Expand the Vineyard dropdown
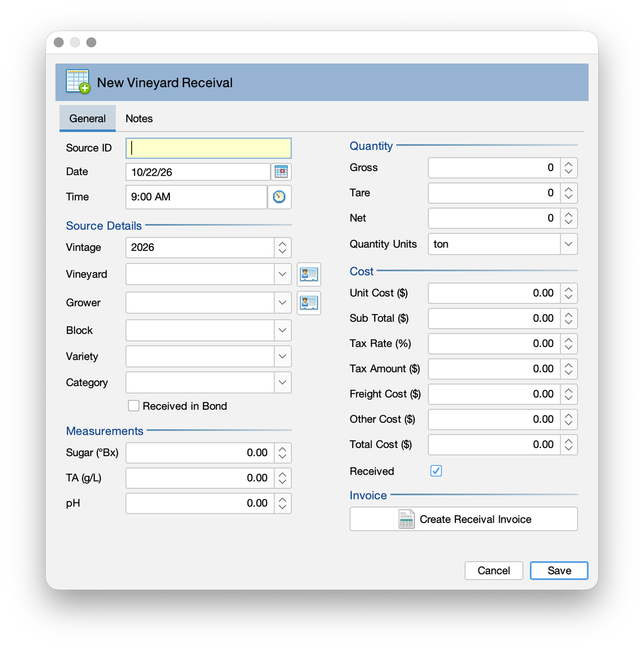 (x=283, y=274)
